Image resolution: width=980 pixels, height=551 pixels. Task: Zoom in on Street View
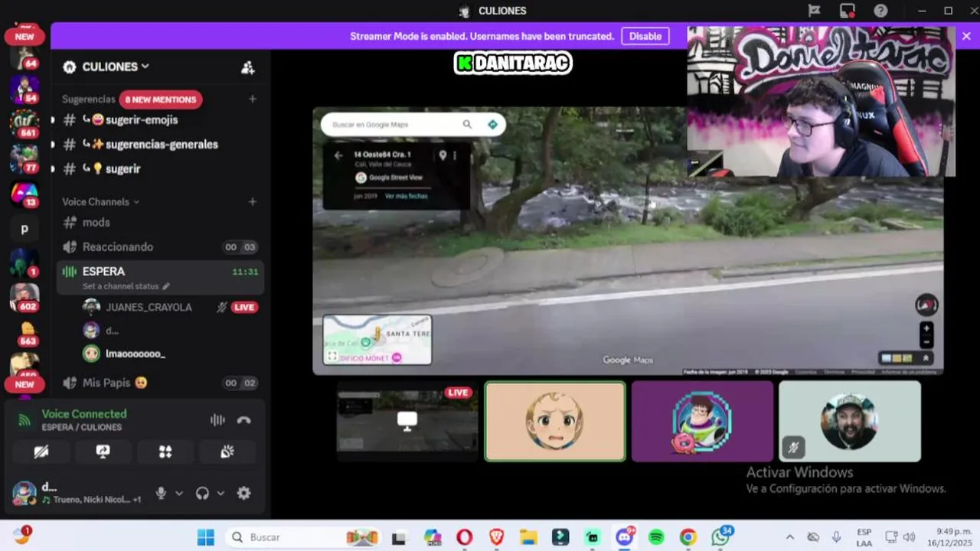coord(926,328)
